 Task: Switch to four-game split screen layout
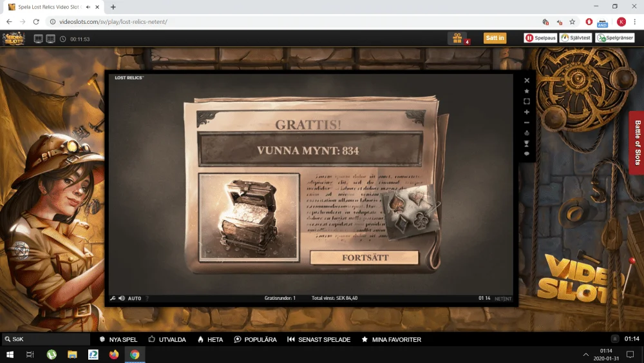(x=50, y=39)
